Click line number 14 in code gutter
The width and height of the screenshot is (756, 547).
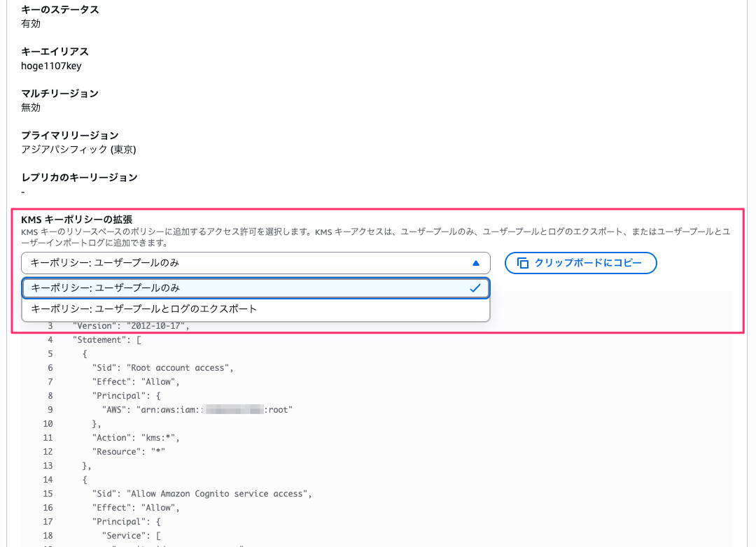pos(48,480)
